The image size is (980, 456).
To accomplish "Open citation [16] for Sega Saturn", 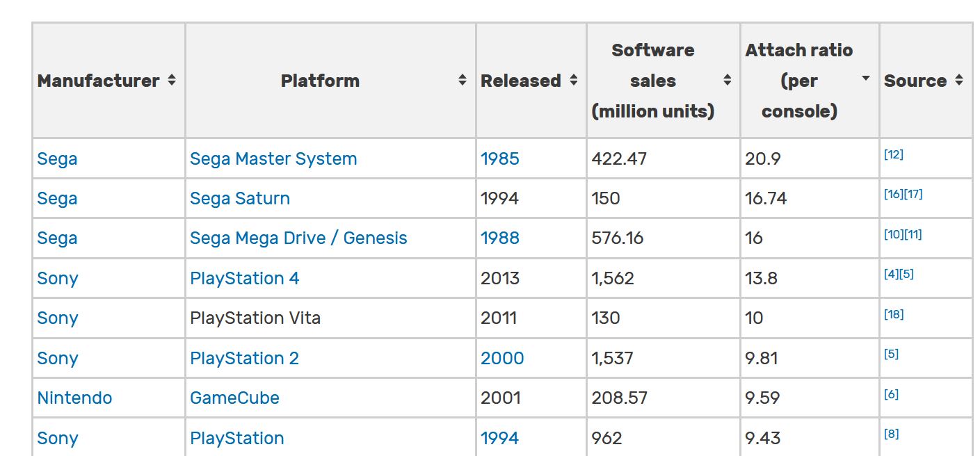I will point(894,194).
